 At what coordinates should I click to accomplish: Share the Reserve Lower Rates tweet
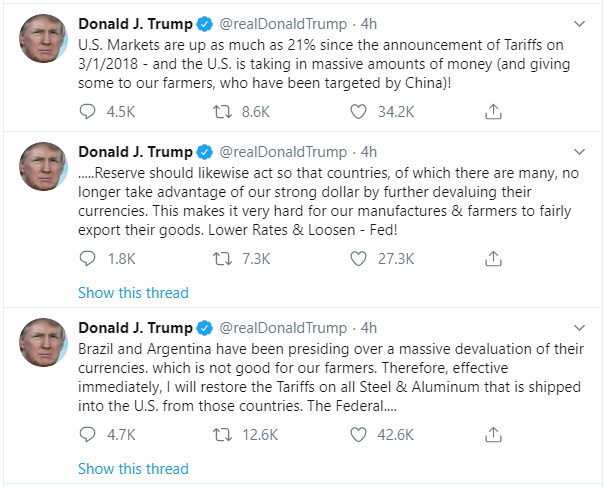[492, 258]
